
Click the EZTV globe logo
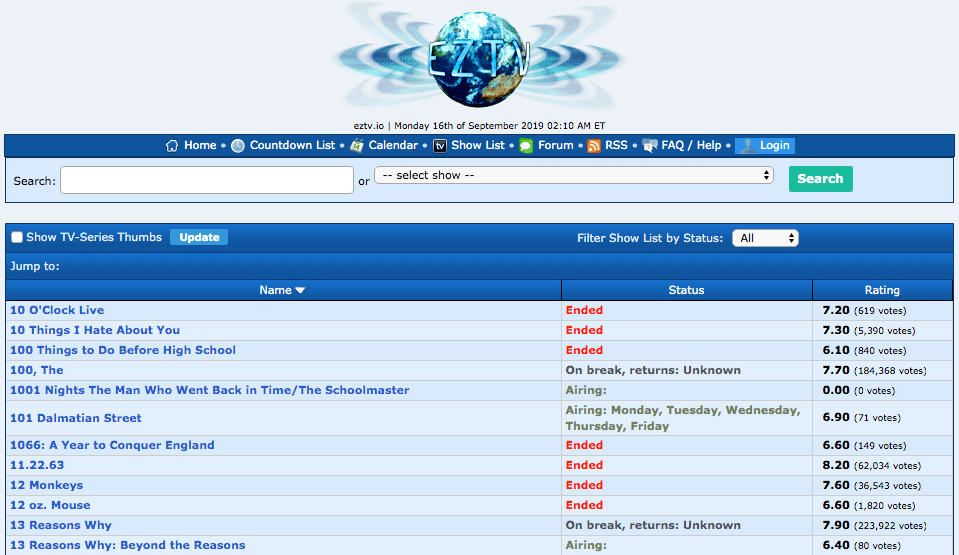click(x=479, y=60)
